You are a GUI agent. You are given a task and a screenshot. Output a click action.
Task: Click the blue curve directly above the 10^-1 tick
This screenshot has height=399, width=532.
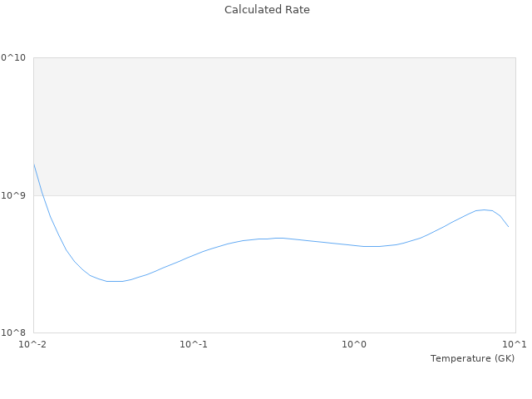[194, 254]
